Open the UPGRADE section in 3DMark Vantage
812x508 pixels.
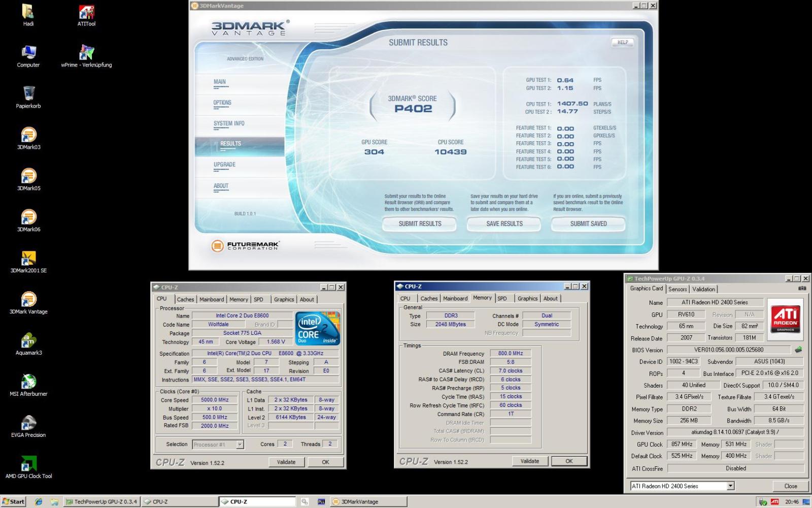click(224, 165)
